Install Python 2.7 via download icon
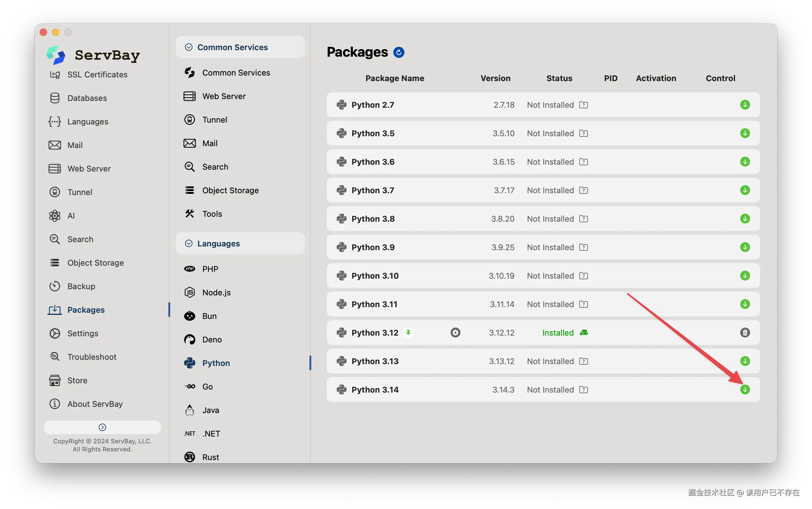This screenshot has width=812, height=509. (745, 105)
